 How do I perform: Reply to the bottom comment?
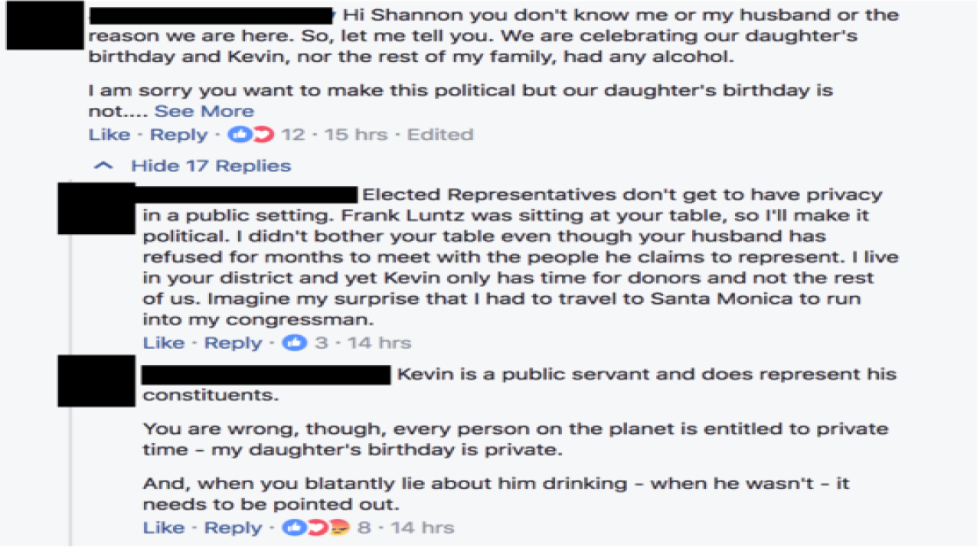[233, 527]
